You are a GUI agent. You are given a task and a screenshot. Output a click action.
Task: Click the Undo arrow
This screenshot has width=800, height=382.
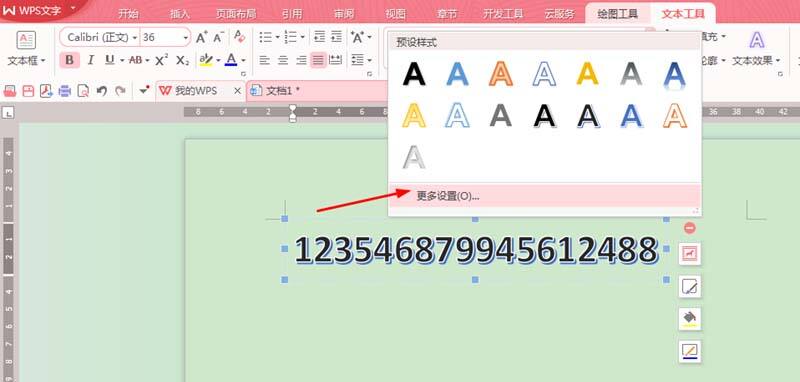point(102,91)
